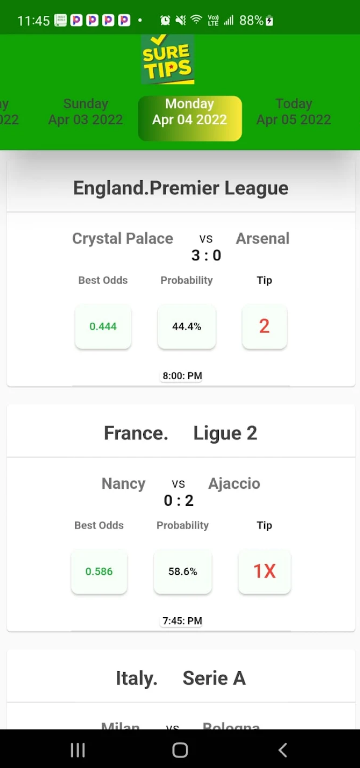Image resolution: width=360 pixels, height=768 pixels.
Task: Tap the 0.444 best odds box
Action: [x=103, y=327]
